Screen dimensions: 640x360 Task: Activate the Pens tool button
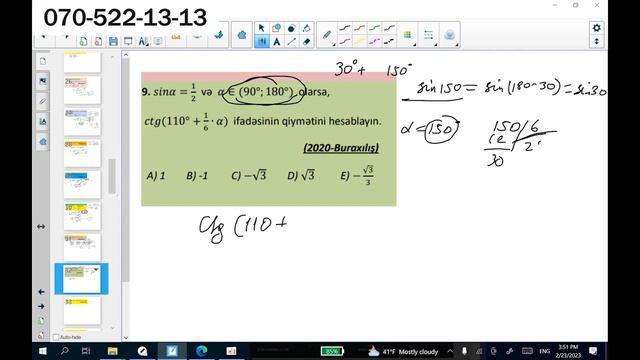point(262,41)
